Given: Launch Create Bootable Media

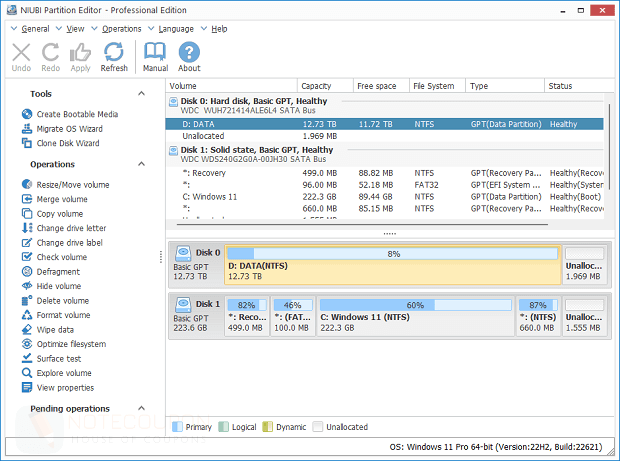Looking at the screenshot, I should tap(70, 114).
